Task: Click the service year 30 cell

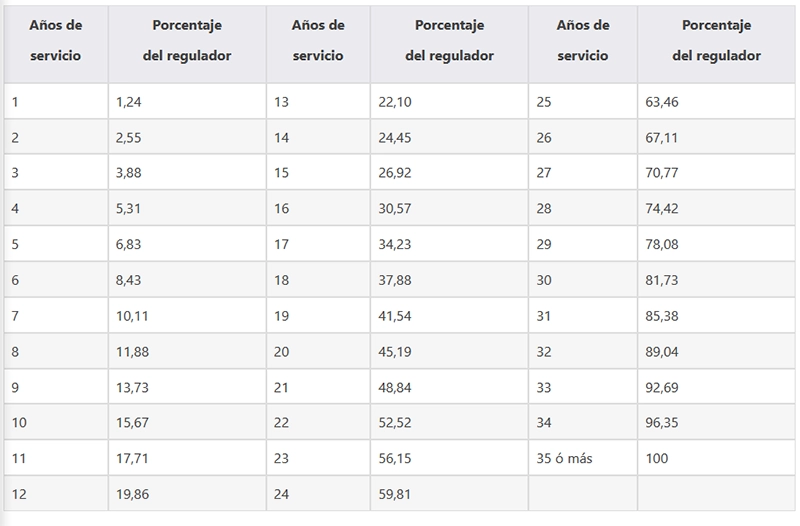Action: 583,280
